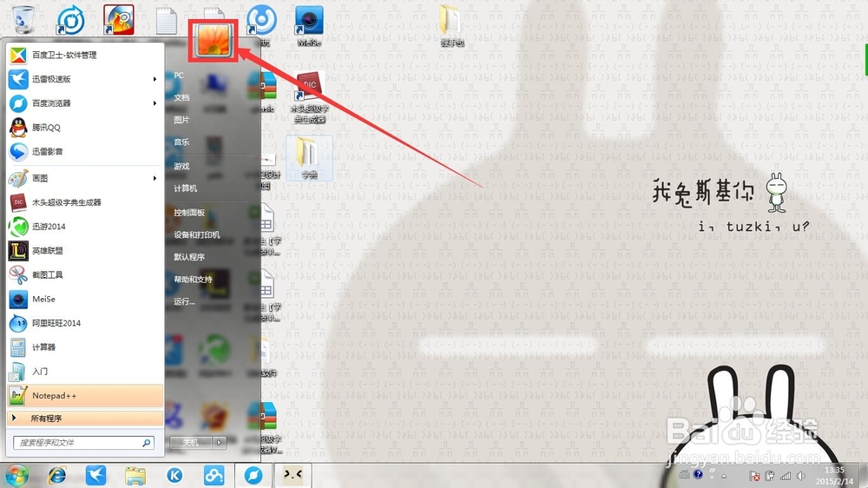Click the search magnifier icon in Start menu

pyautogui.click(x=146, y=443)
